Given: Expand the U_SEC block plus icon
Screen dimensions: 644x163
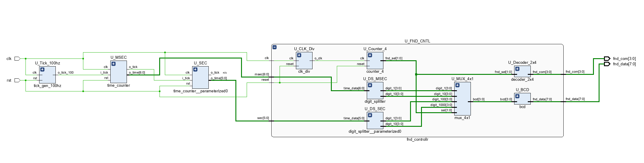Looking at the screenshot, I should click(195, 69).
